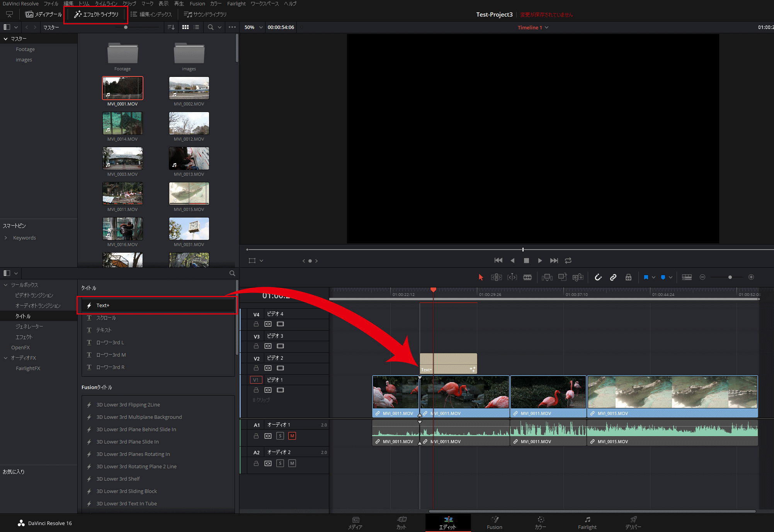Screen dimensions: 774x532
Task: Toggle the linked selection chain icon
Action: pos(613,277)
